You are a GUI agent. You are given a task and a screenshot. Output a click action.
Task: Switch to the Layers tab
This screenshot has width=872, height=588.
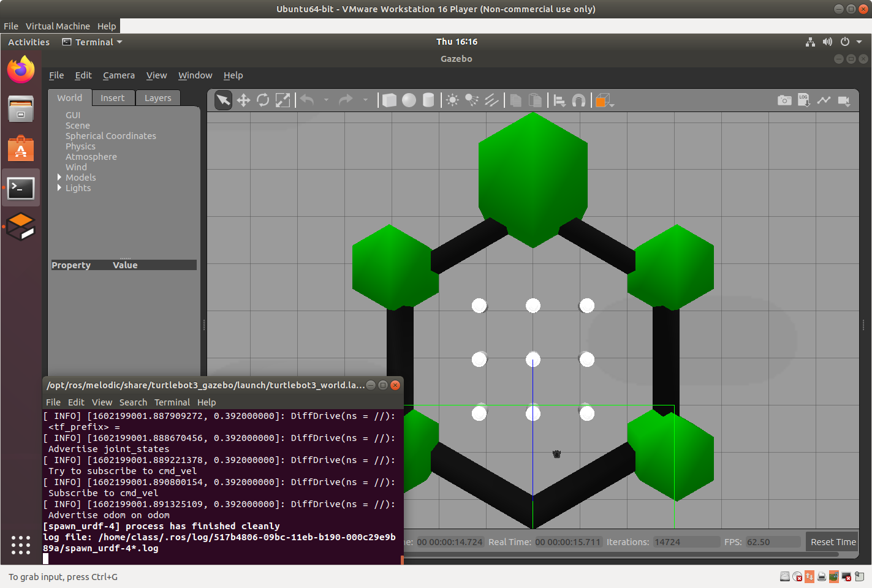pyautogui.click(x=158, y=98)
